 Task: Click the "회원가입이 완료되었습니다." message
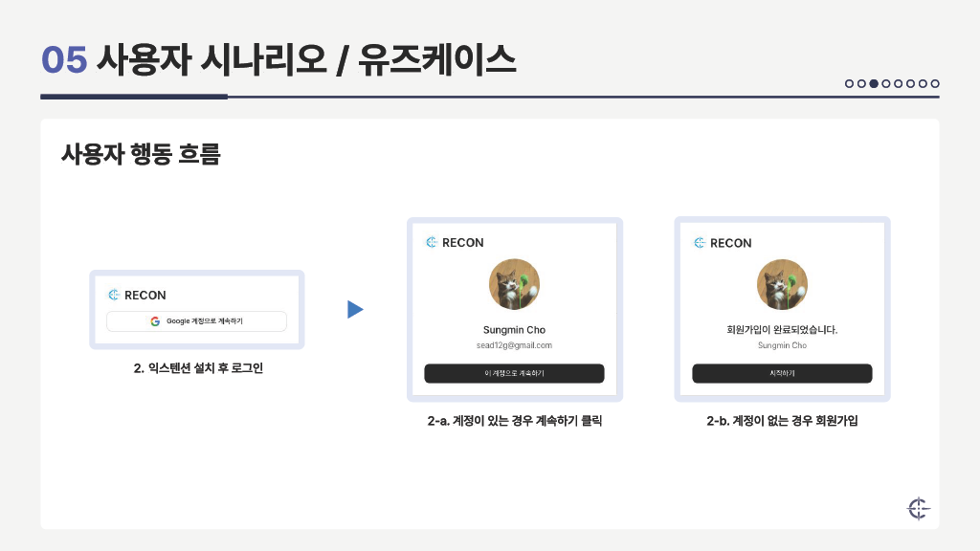782,330
